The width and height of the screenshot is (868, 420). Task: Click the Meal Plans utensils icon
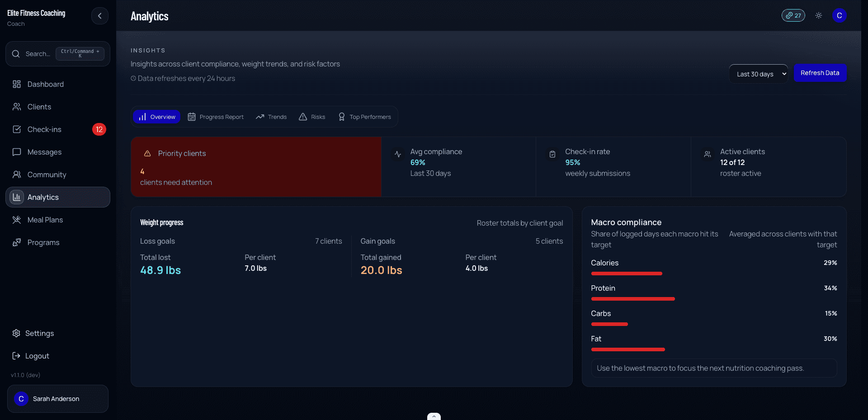pos(17,220)
